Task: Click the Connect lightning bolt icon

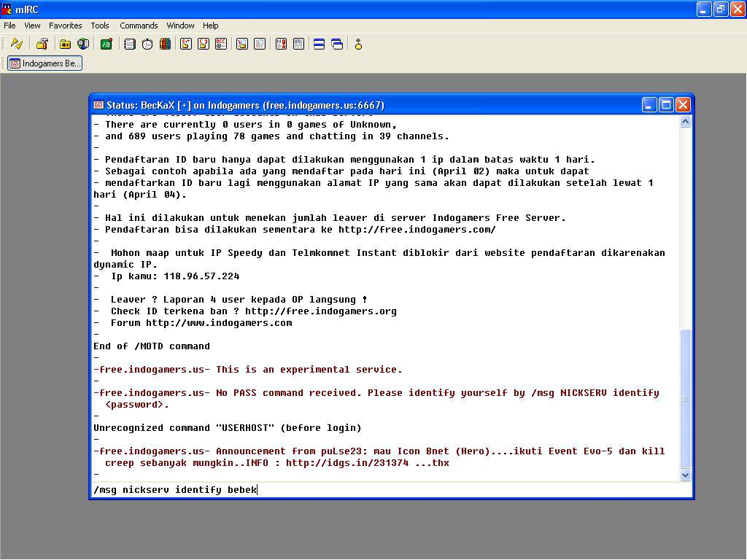Action: point(17,44)
